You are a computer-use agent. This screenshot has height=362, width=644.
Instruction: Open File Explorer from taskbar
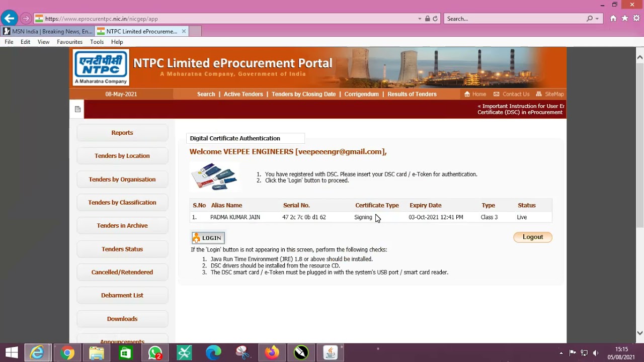point(96,353)
